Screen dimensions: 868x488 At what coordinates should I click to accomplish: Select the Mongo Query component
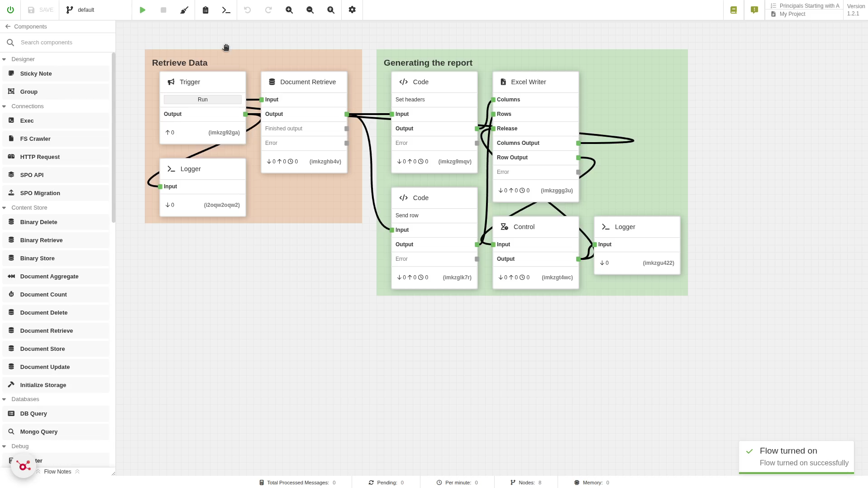(x=56, y=432)
